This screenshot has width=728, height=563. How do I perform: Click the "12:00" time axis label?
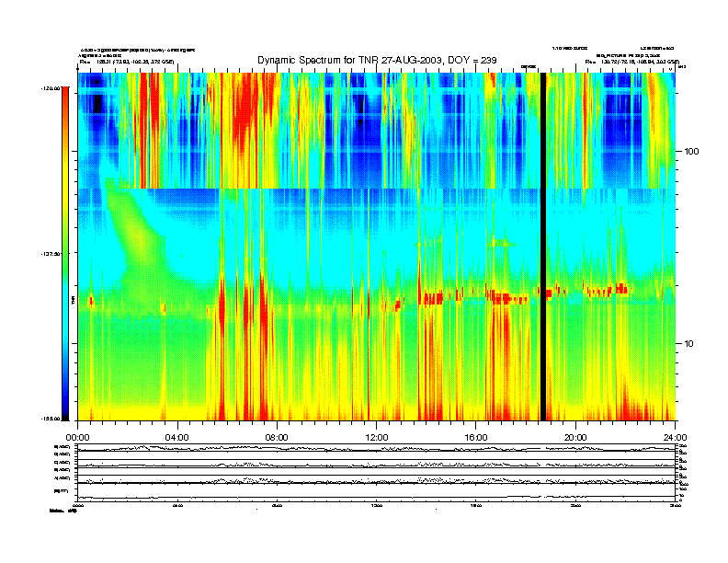click(x=377, y=438)
